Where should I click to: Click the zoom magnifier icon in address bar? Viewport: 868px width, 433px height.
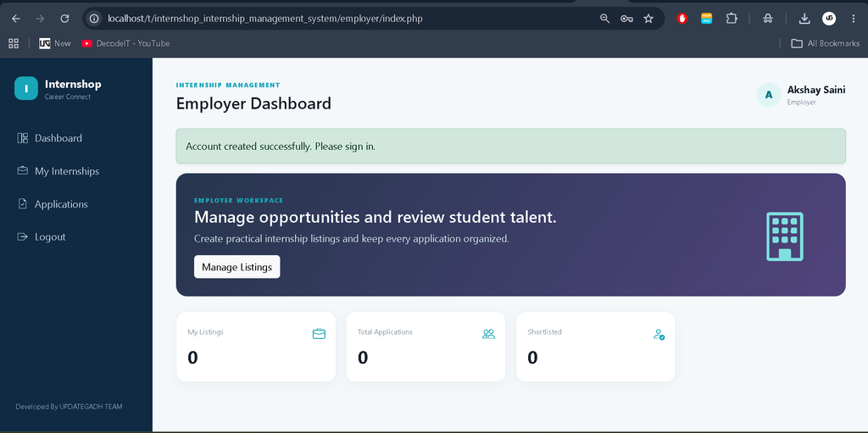[604, 19]
